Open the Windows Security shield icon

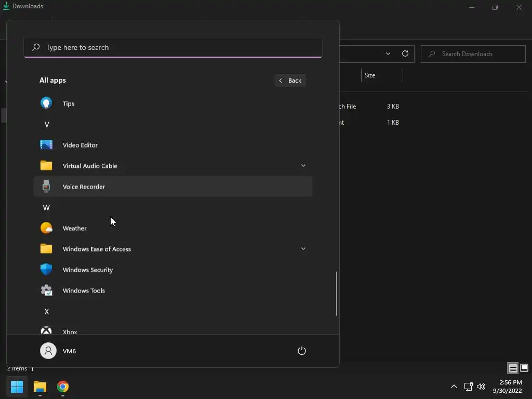click(46, 270)
